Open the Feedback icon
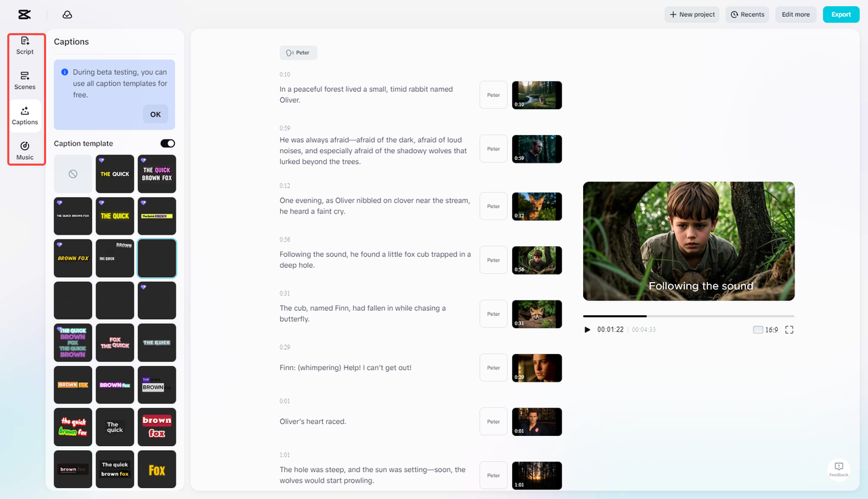 (839, 468)
